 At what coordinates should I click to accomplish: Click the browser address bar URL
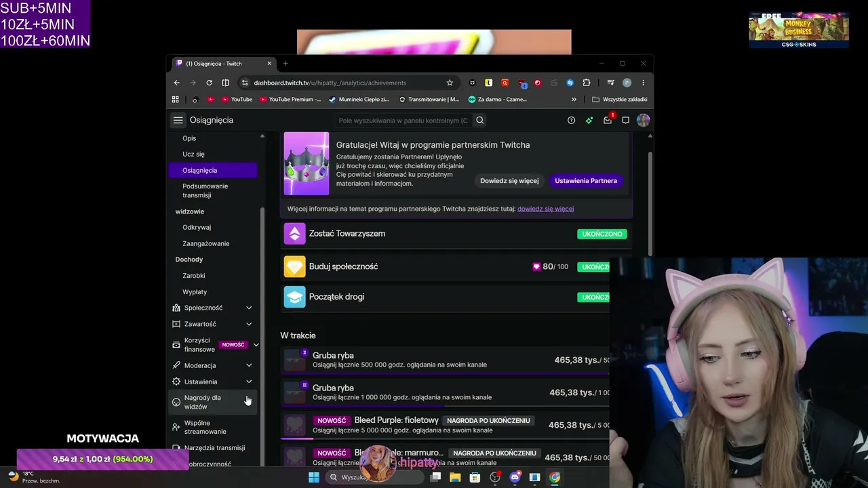pyautogui.click(x=330, y=83)
